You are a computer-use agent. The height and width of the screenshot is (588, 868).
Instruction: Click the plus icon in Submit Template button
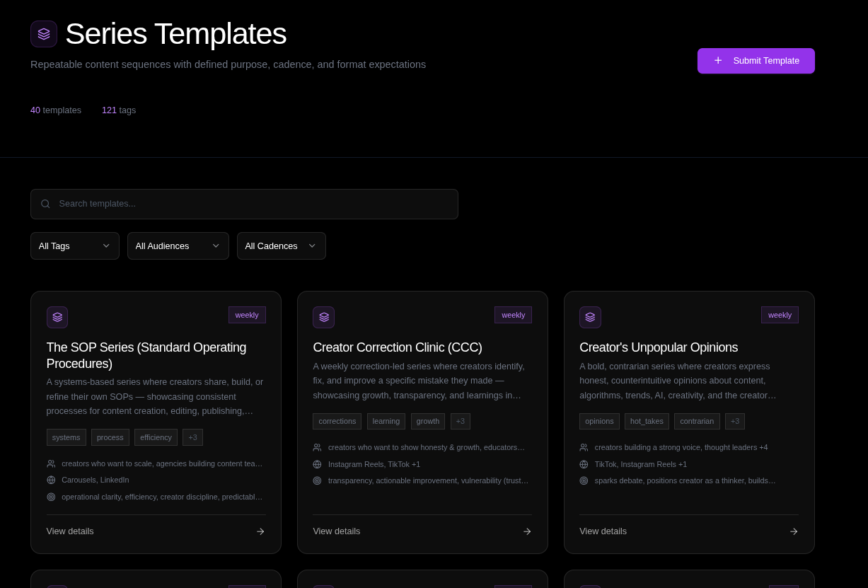[x=718, y=61]
